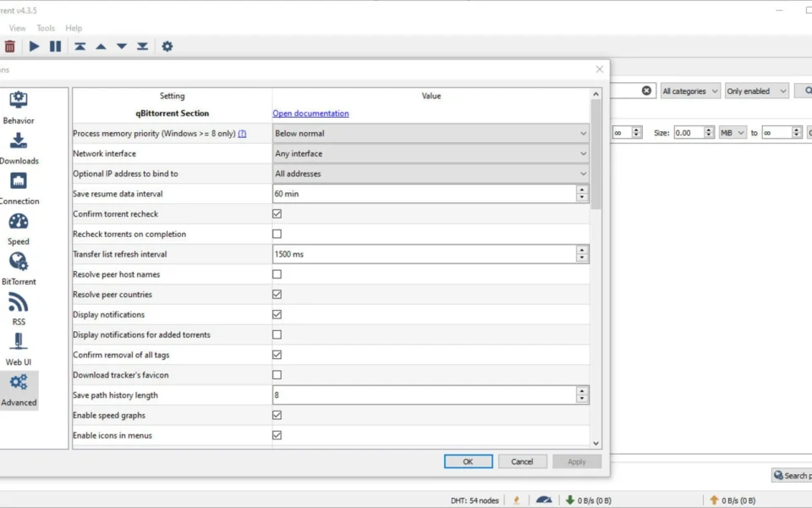Click the Value column header
This screenshot has height=508, width=812.
pos(431,96)
